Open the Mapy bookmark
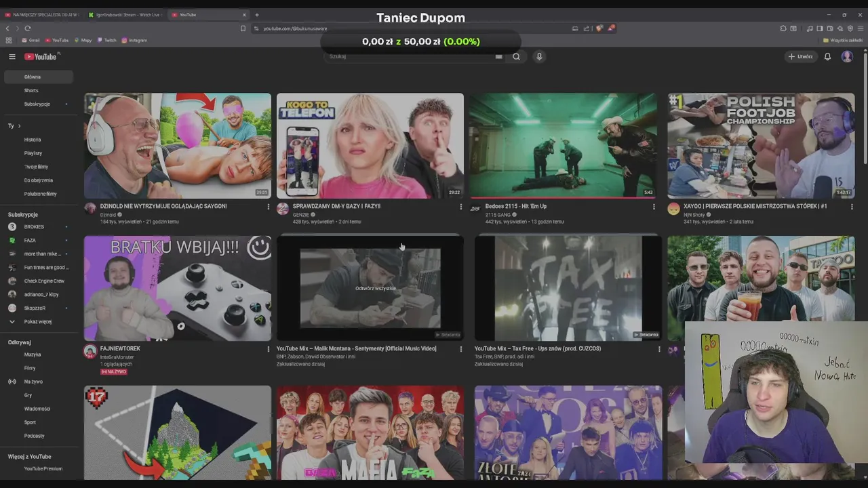This screenshot has width=868, height=488. tap(83, 41)
